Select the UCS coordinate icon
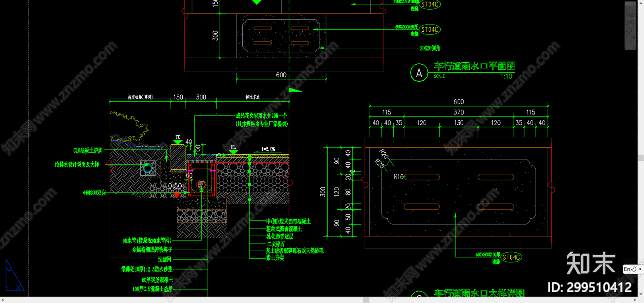 [x=14, y=275]
